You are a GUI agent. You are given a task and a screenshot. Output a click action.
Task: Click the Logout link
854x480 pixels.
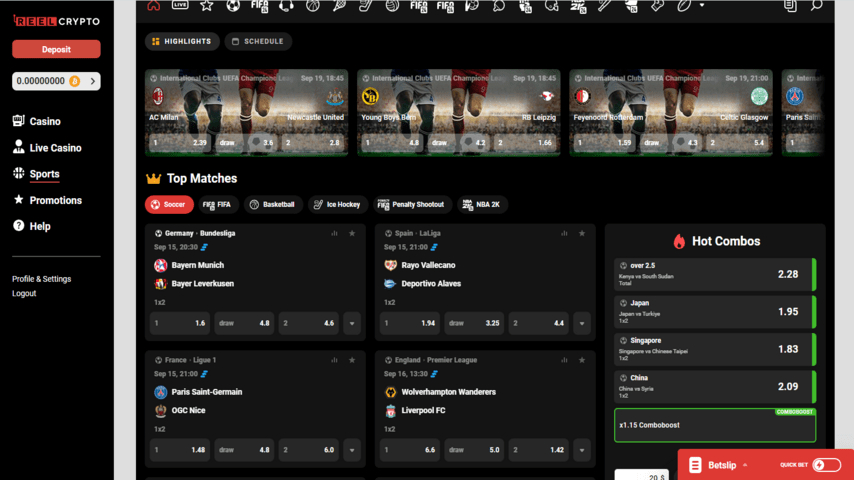pos(24,293)
